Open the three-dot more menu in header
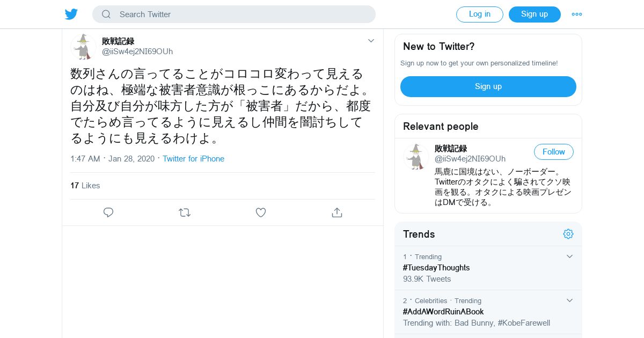 [x=577, y=14]
